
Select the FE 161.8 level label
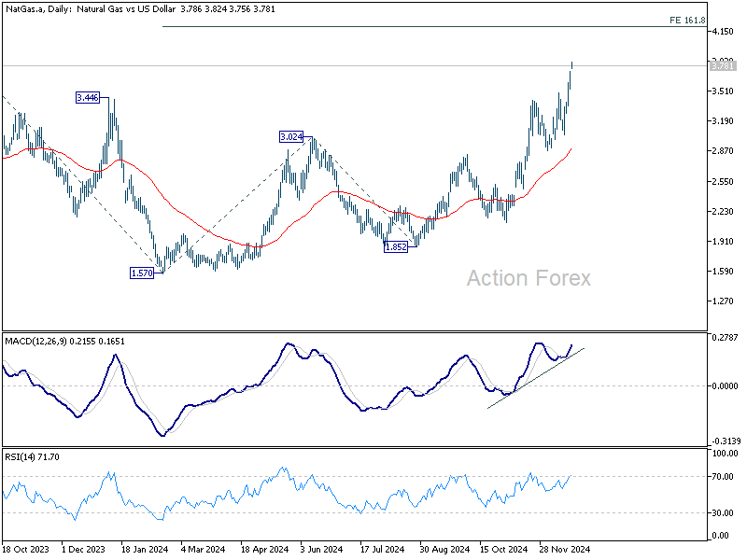[687, 20]
